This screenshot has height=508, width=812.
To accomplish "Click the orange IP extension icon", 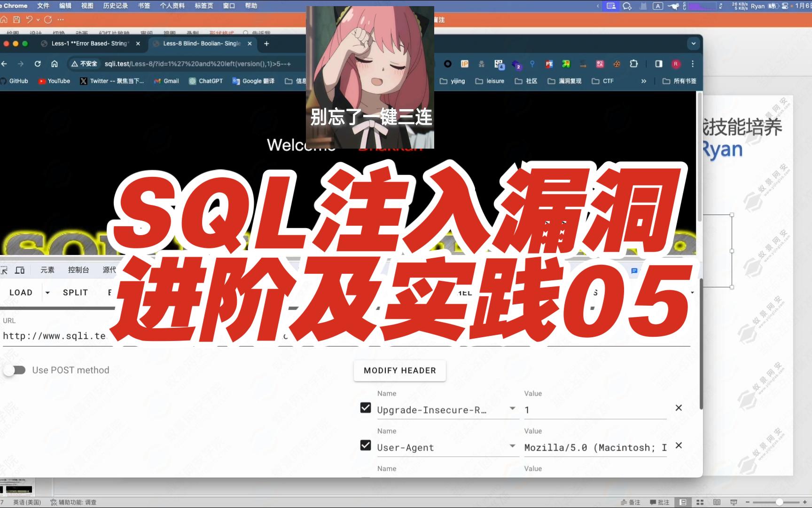I will [x=465, y=64].
